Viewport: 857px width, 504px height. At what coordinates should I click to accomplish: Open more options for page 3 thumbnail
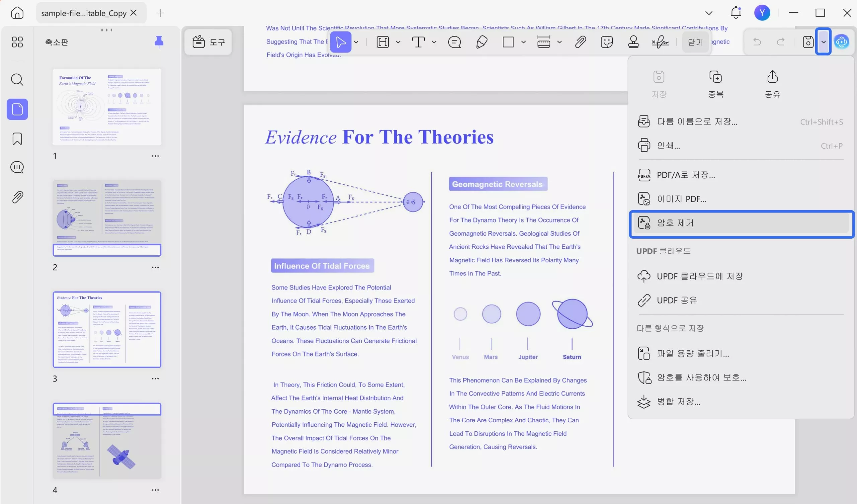(x=155, y=379)
